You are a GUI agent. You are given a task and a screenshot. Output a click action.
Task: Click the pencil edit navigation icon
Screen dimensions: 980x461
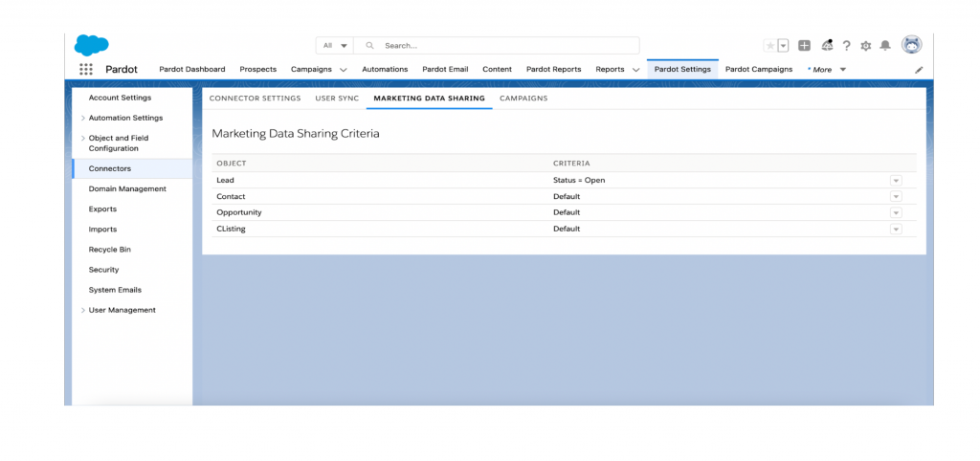click(918, 70)
